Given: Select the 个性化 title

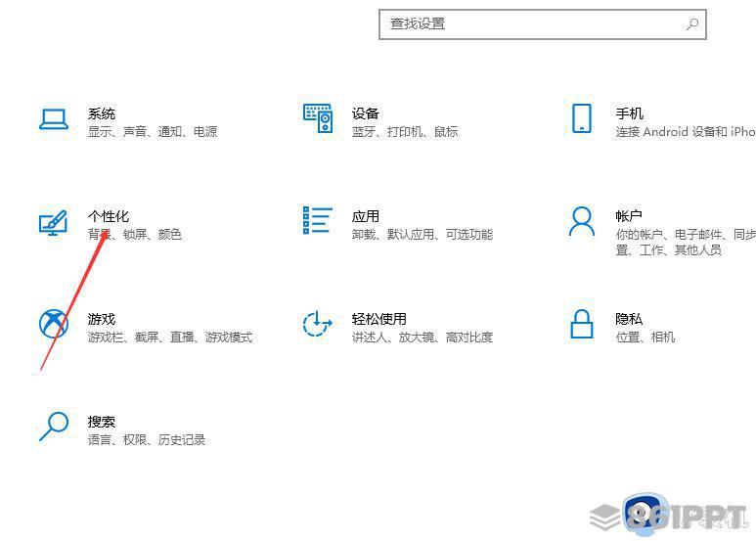Looking at the screenshot, I should click(x=109, y=216).
